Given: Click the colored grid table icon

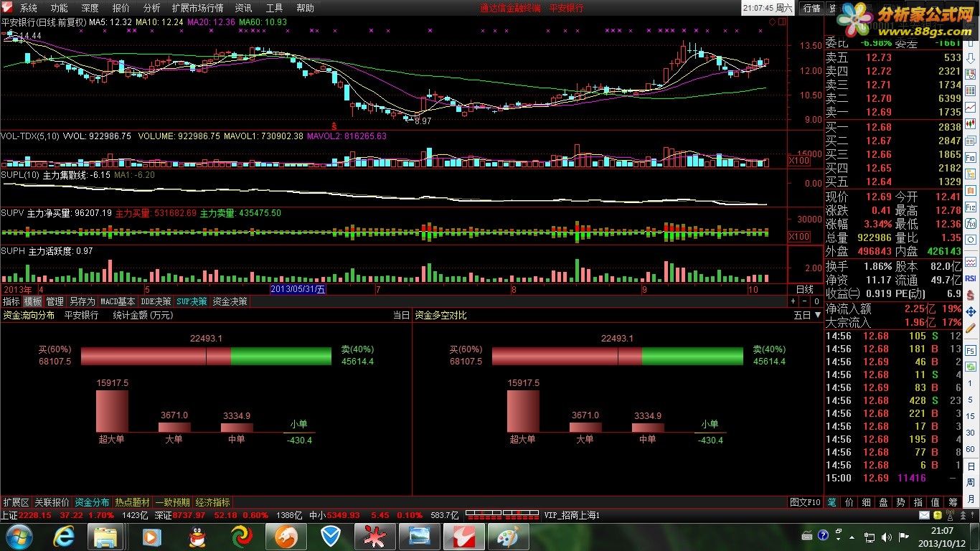Looking at the screenshot, I should pos(970,90).
